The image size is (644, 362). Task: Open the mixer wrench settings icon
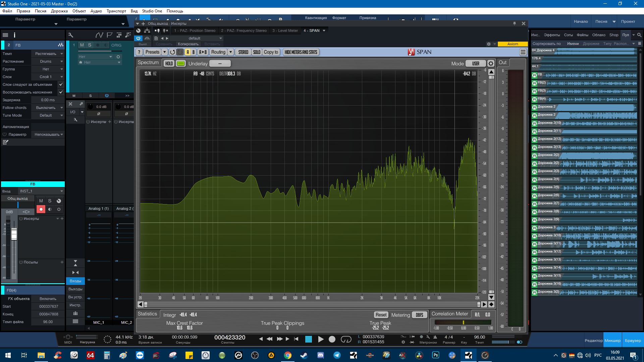point(75,120)
